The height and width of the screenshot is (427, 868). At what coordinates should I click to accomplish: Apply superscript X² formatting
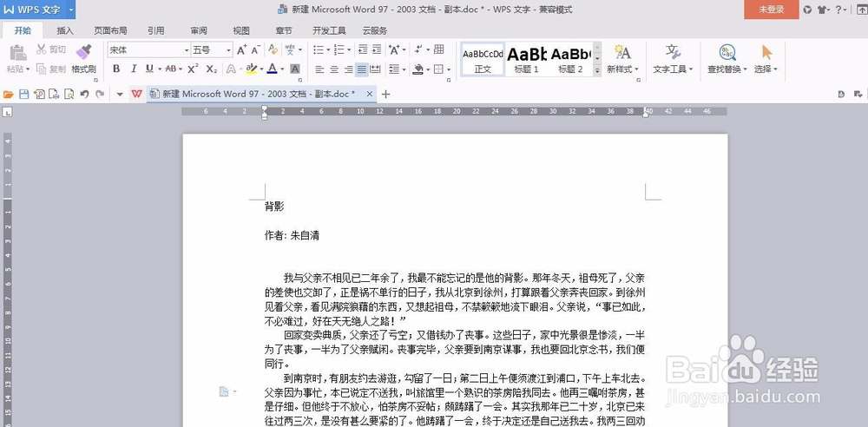tap(193, 69)
